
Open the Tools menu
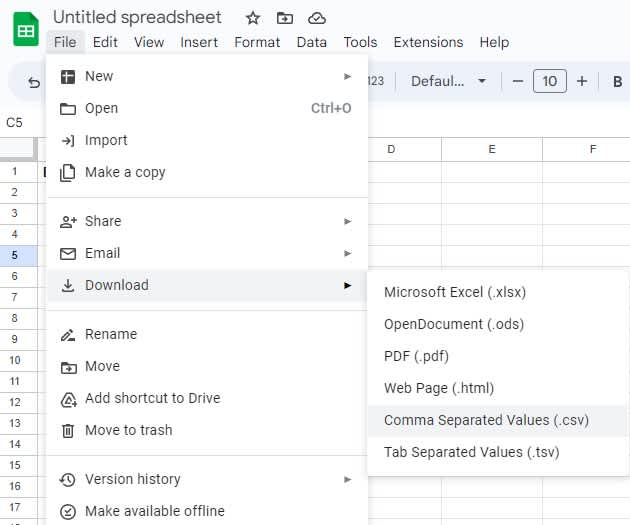[x=360, y=42]
